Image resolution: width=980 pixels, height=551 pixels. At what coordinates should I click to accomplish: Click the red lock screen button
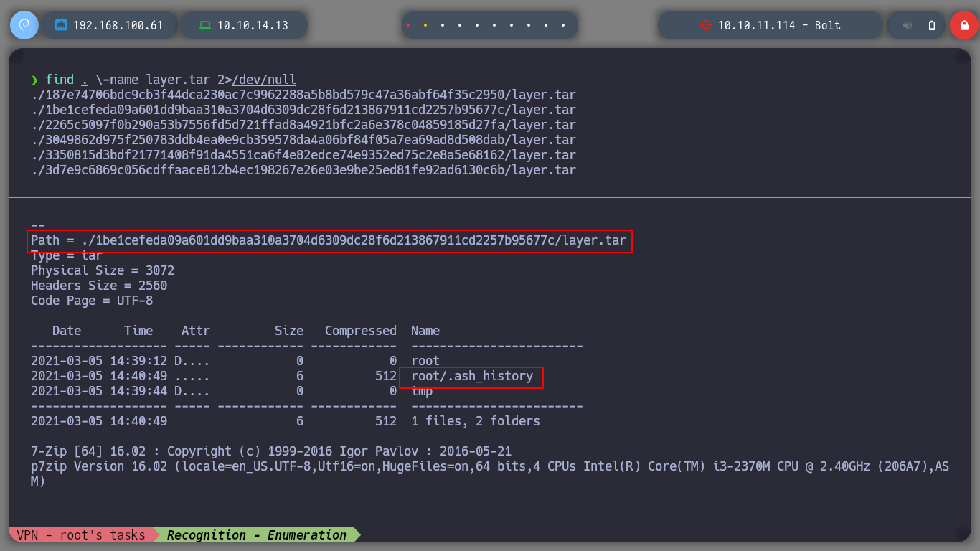[964, 25]
